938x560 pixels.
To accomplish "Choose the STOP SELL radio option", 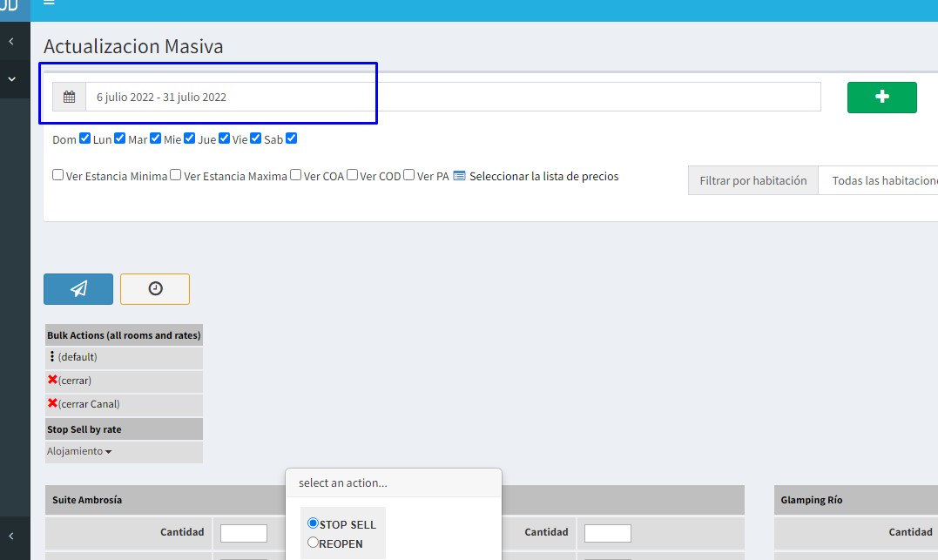I will point(314,523).
